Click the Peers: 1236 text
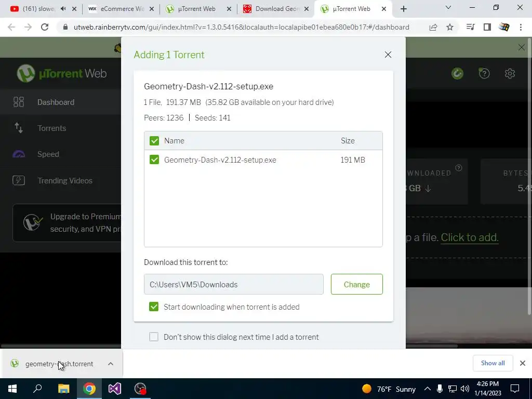The height and width of the screenshot is (399, 532). 164,118
